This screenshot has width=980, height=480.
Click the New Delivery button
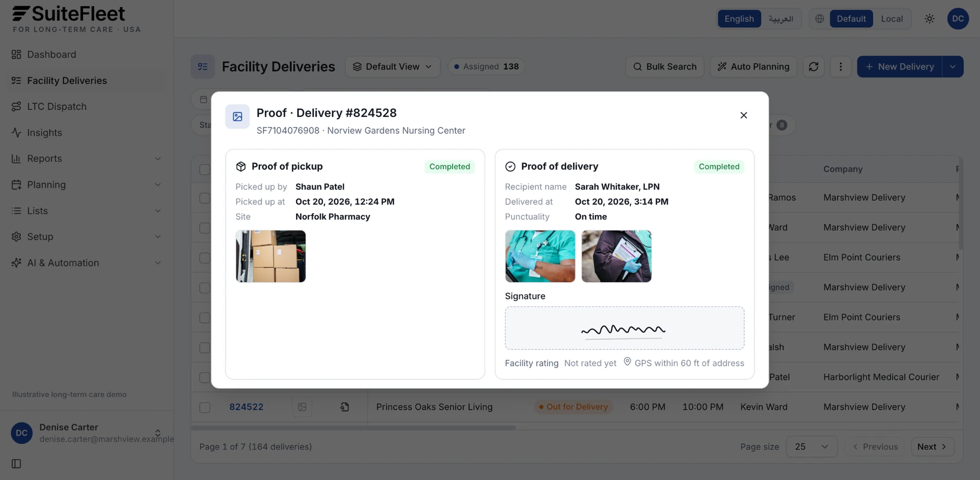(x=900, y=67)
